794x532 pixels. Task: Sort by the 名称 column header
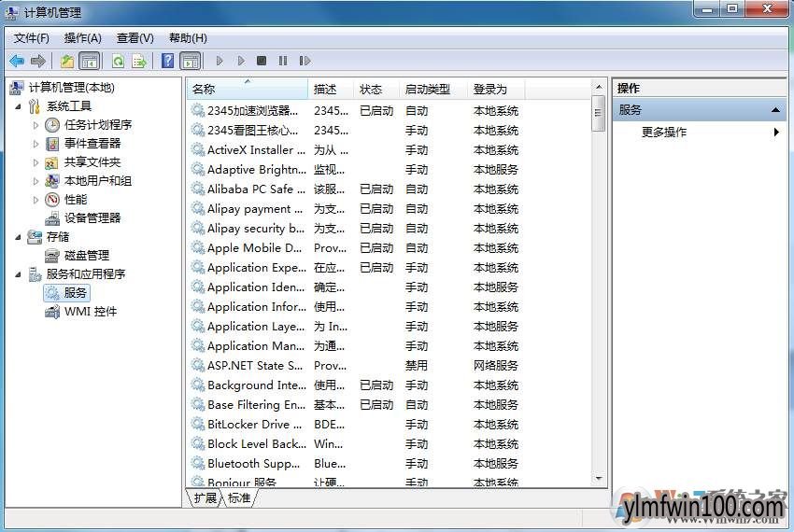pyautogui.click(x=248, y=89)
